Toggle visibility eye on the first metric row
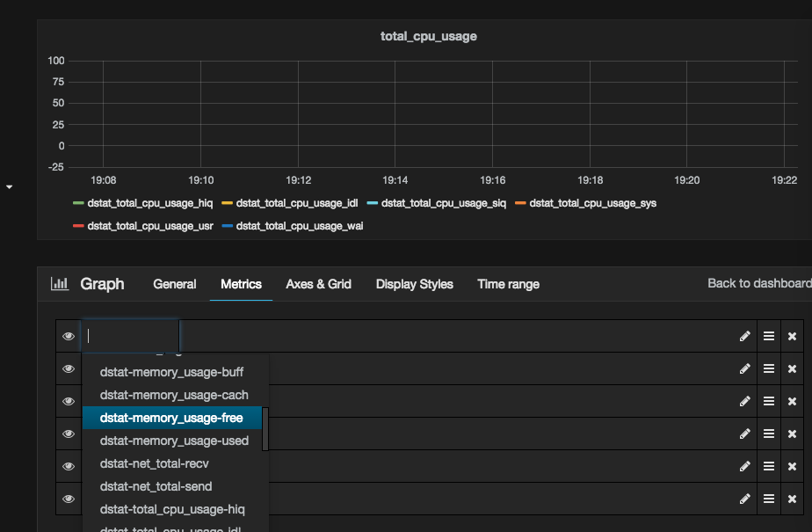 tap(69, 336)
